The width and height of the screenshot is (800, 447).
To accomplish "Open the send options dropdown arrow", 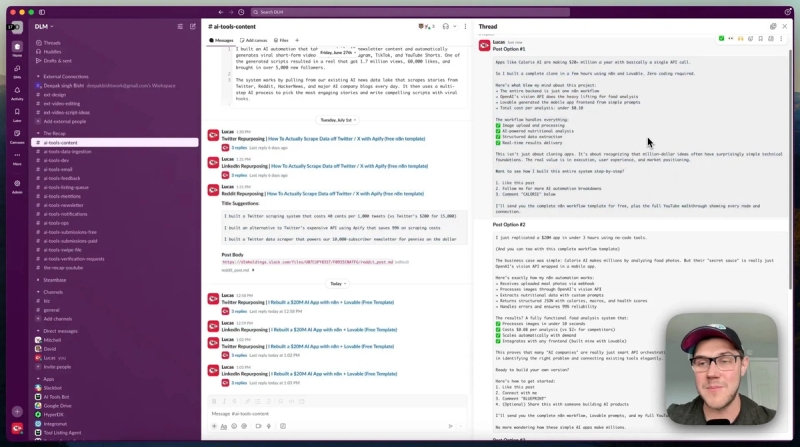I will coord(461,426).
